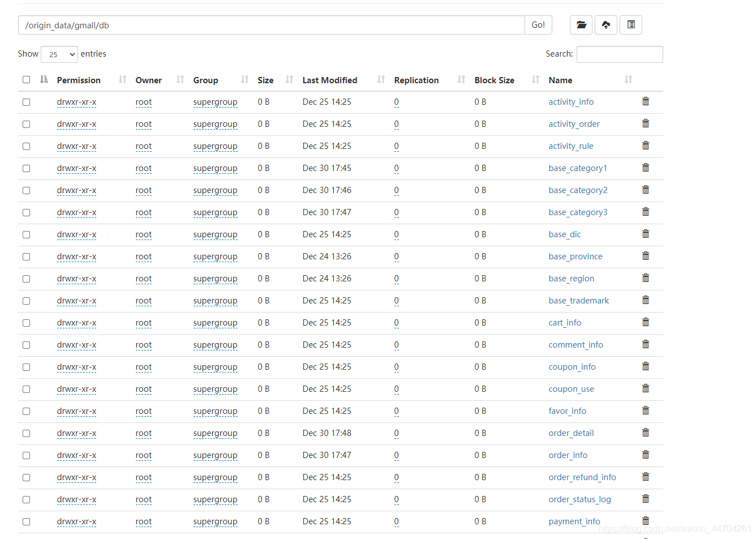Open the order_status_log directory link
This screenshot has width=756, height=539.
click(579, 499)
